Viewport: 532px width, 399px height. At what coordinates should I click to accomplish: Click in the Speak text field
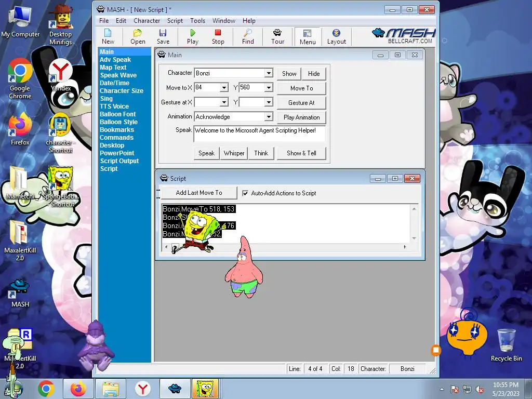[260, 134]
